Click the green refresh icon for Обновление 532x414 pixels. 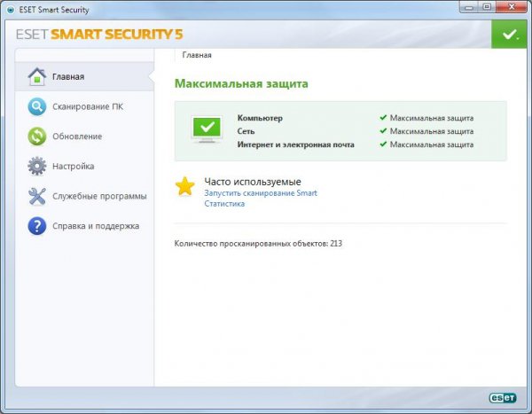[37, 137]
